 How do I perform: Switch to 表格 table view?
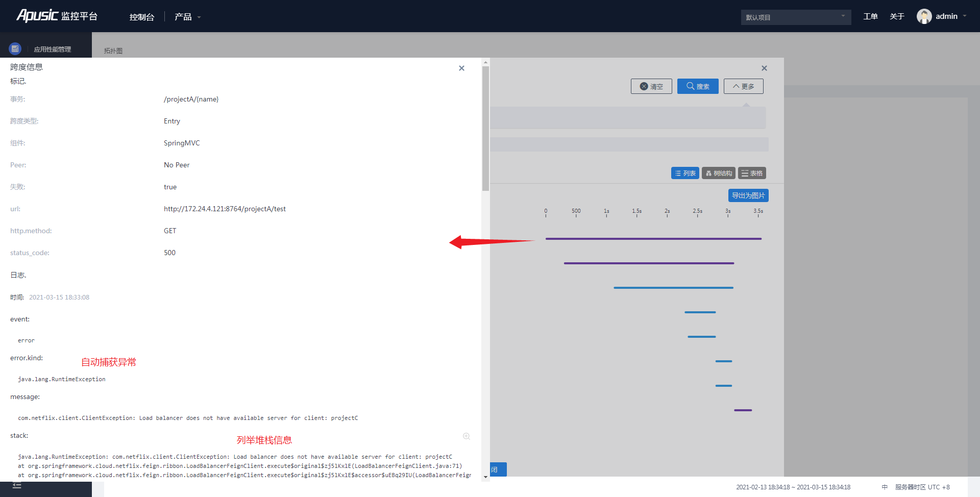(752, 173)
